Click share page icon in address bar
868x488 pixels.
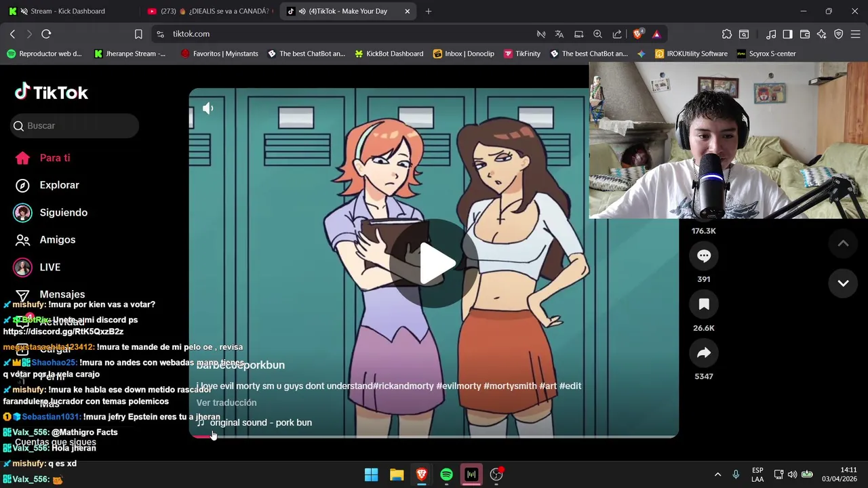[617, 34]
